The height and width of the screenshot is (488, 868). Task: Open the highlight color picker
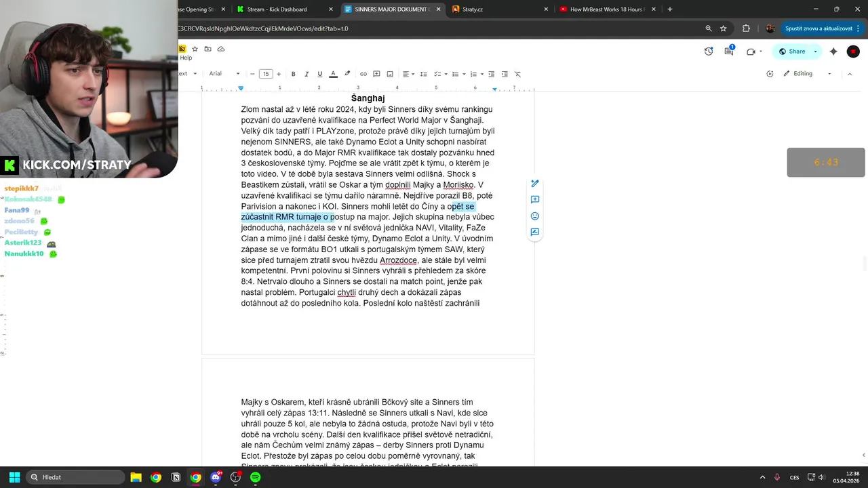coord(347,74)
